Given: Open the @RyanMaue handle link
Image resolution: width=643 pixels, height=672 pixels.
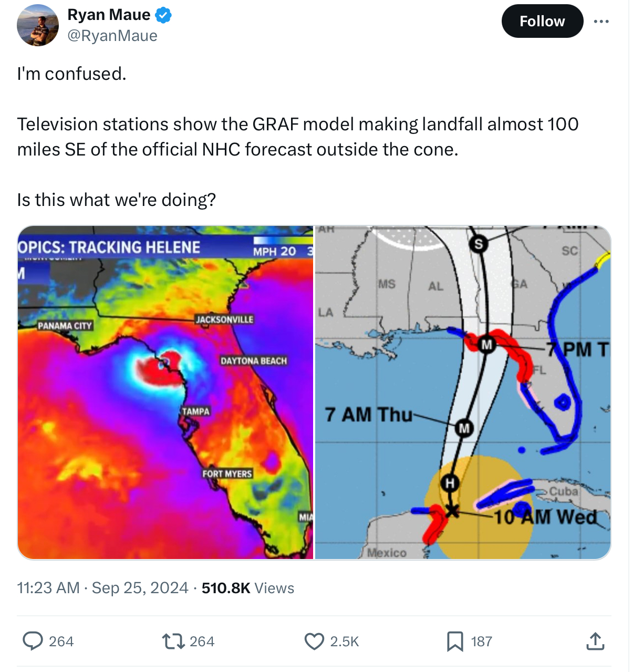Looking at the screenshot, I should pos(112,35).
